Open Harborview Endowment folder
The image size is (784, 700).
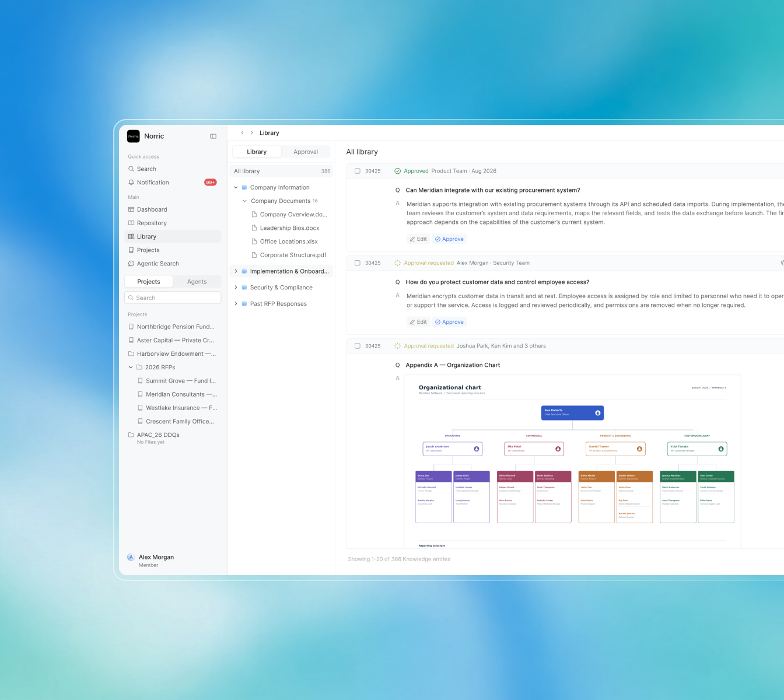(x=173, y=354)
